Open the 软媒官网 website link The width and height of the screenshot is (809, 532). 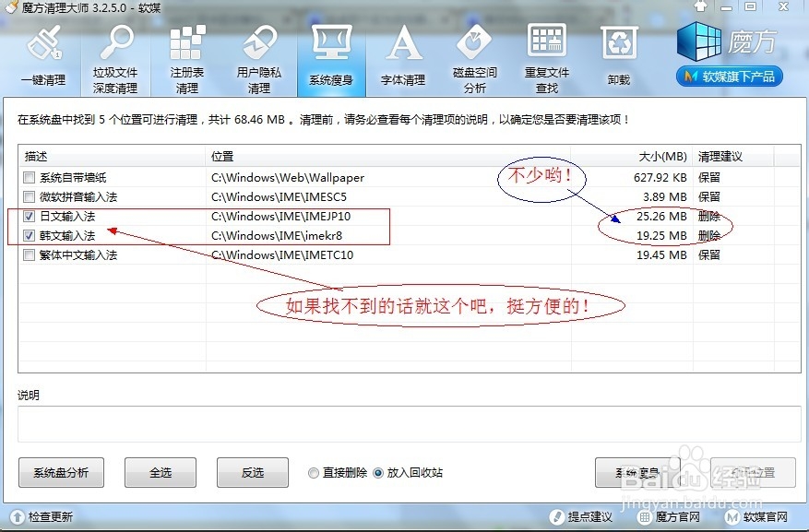click(756, 516)
